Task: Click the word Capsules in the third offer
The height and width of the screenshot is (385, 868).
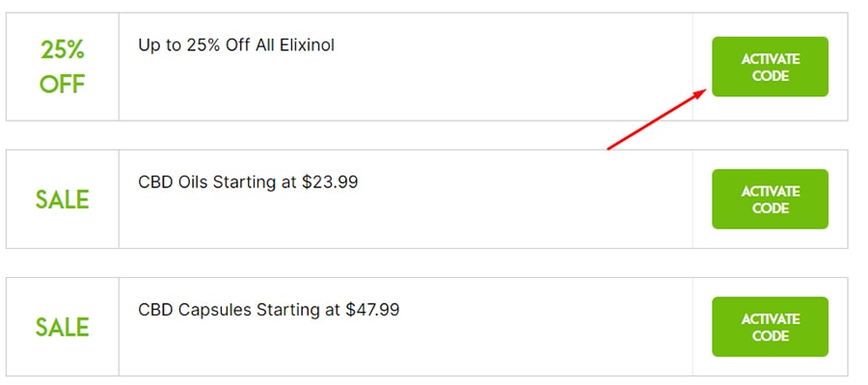Action: click(215, 310)
